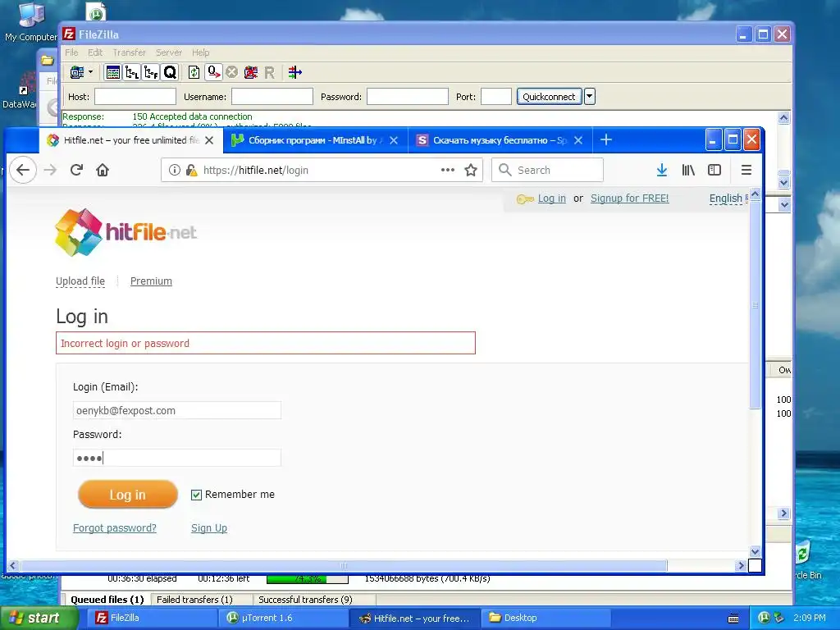Screen dimensions: 840x630
Task: Select Queued files (1) tab
Action: click(x=107, y=600)
